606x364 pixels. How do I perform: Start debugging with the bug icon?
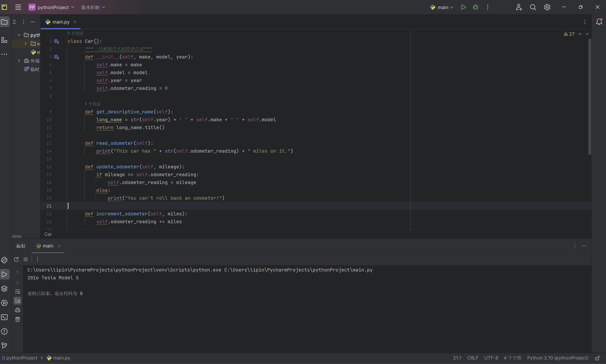475,7
